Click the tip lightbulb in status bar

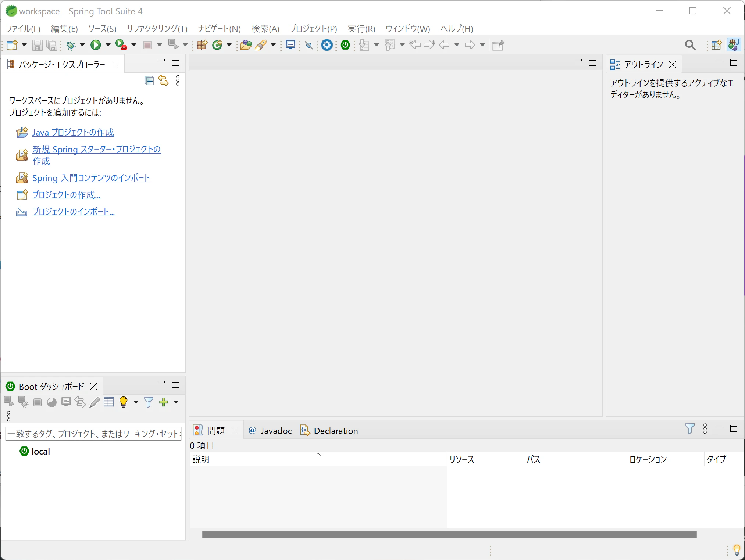737,550
